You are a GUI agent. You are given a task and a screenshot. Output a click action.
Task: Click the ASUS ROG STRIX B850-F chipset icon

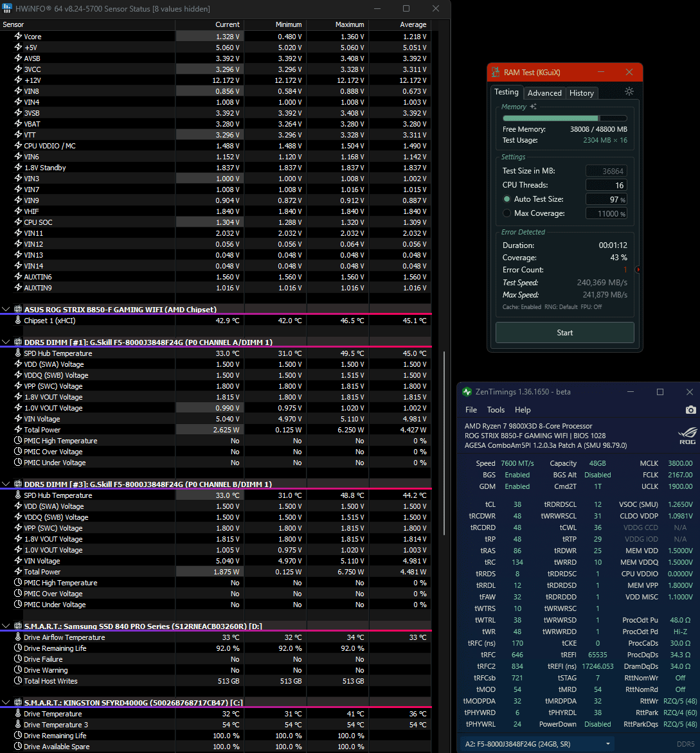click(18, 309)
